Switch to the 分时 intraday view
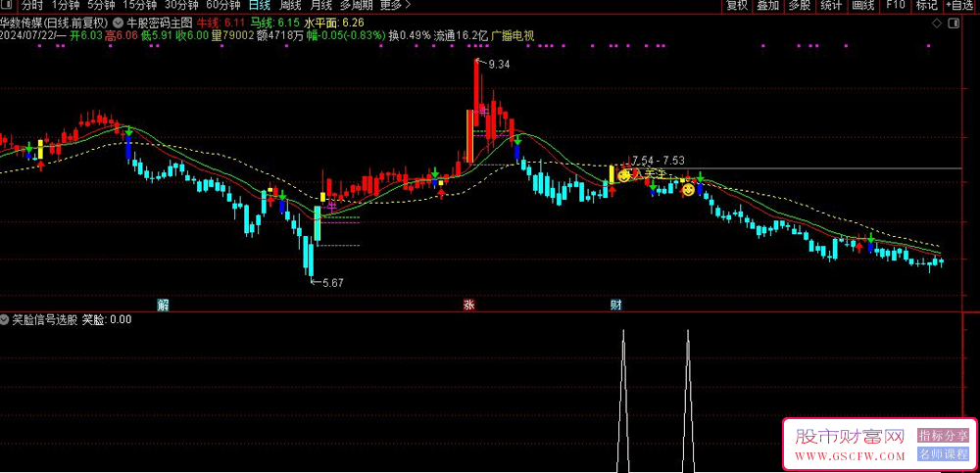 pos(32,6)
